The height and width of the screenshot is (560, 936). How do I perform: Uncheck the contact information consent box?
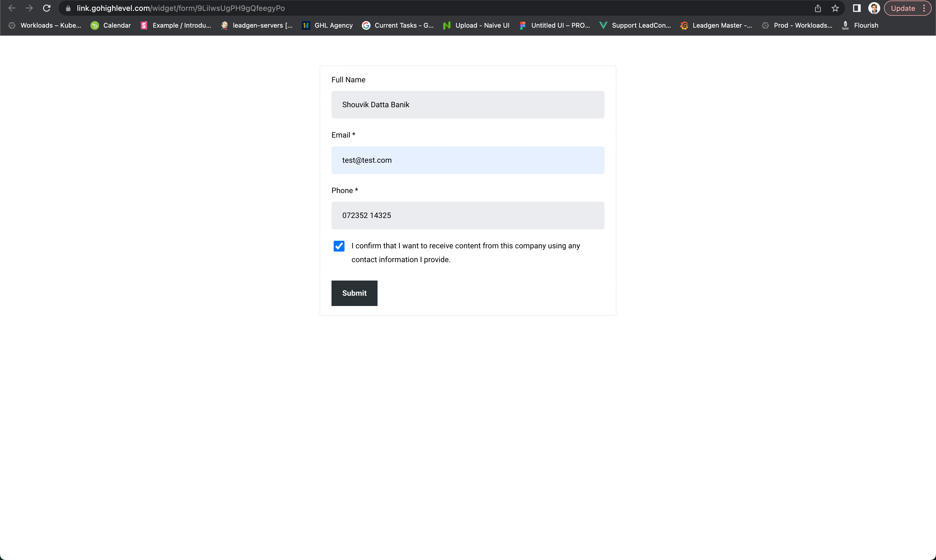(x=339, y=246)
